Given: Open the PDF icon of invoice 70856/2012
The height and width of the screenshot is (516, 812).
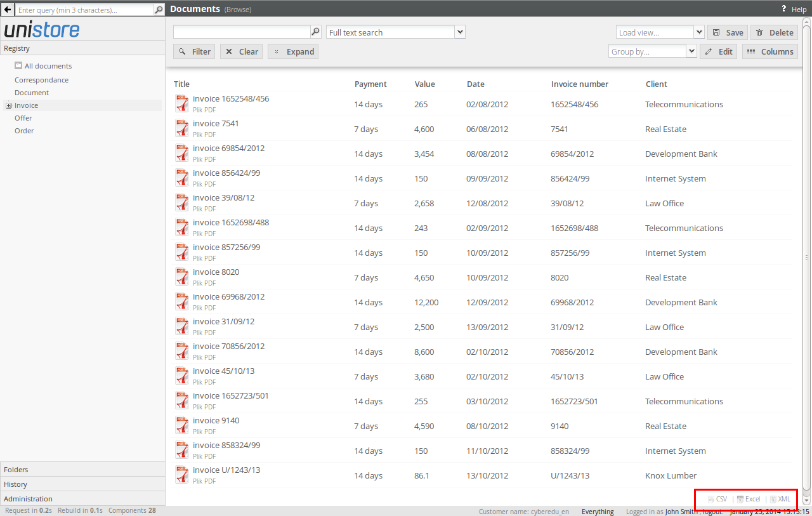Looking at the screenshot, I should click(x=182, y=352).
